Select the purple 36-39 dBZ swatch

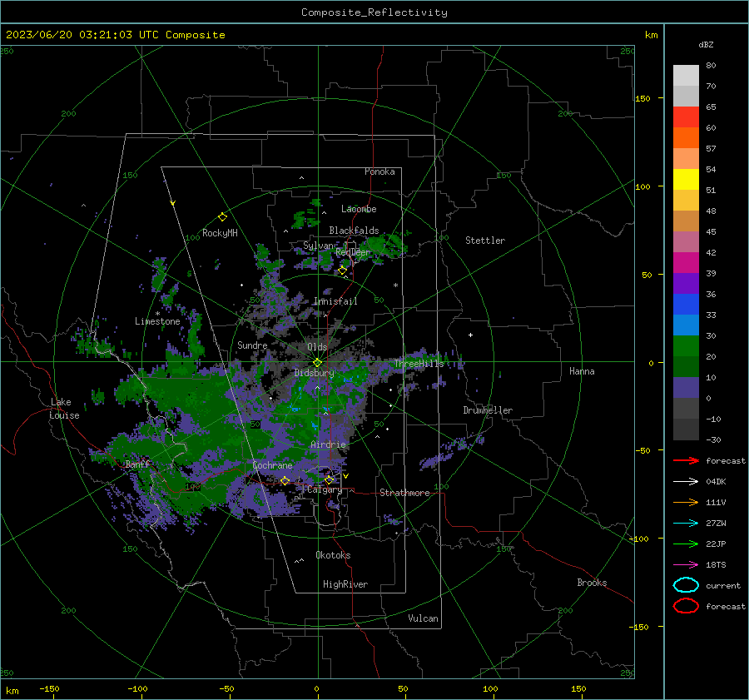[686, 284]
